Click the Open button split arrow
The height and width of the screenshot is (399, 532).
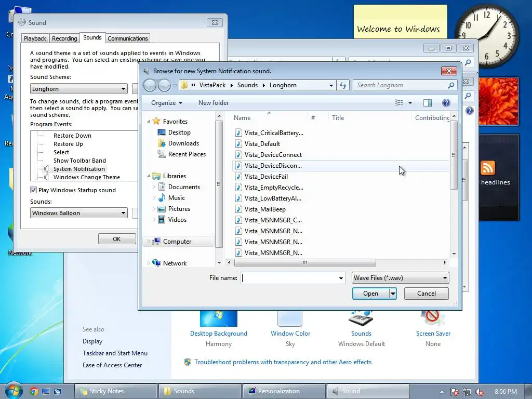point(393,294)
